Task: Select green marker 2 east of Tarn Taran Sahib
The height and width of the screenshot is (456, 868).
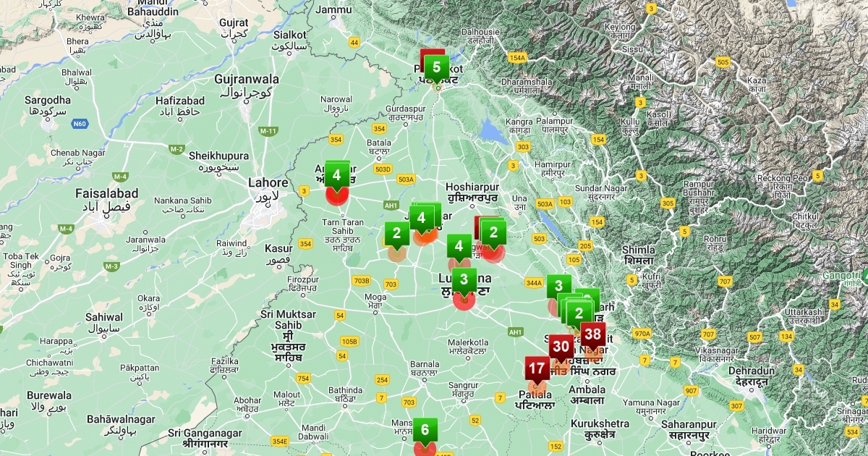Action: click(x=396, y=235)
